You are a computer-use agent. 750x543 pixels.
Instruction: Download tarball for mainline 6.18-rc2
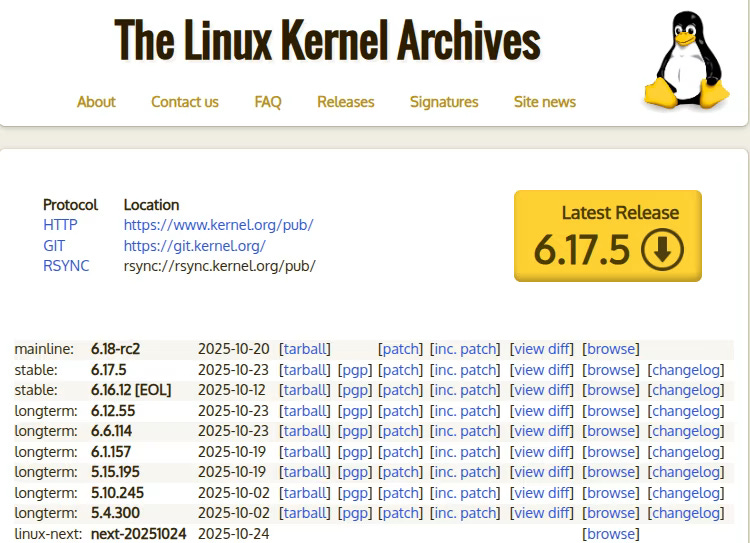pyautogui.click(x=305, y=349)
